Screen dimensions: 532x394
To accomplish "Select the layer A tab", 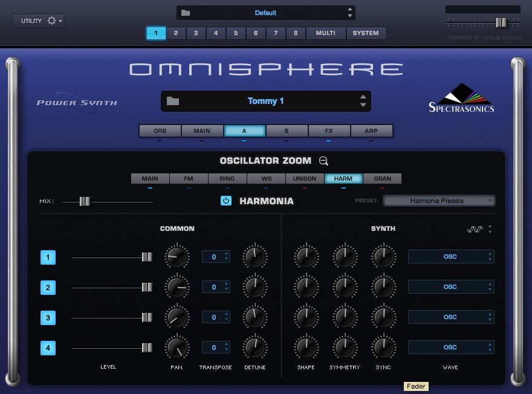I will (244, 131).
